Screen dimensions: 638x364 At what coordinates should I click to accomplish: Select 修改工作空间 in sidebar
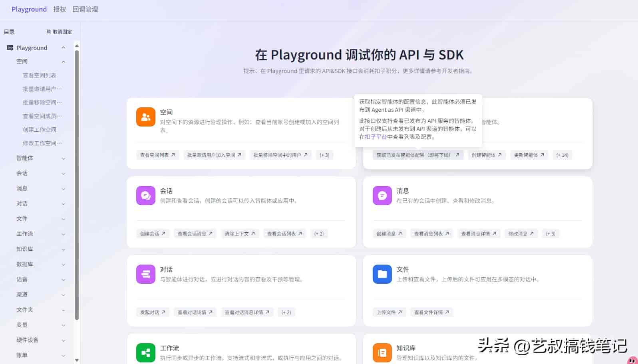[x=42, y=143]
